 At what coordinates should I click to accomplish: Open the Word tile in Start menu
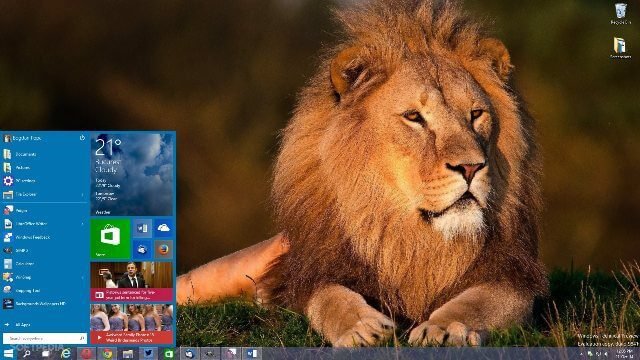[x=142, y=228]
